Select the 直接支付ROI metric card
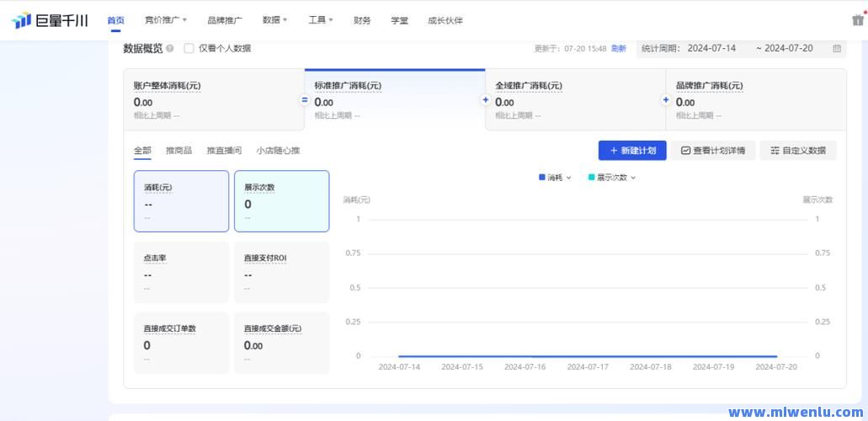This screenshot has width=868, height=421. click(x=282, y=272)
